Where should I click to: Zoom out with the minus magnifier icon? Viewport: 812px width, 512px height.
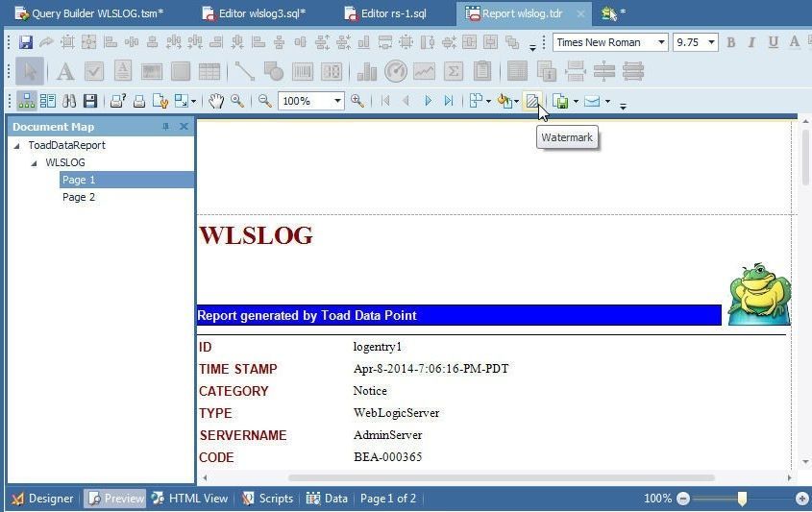tap(264, 101)
